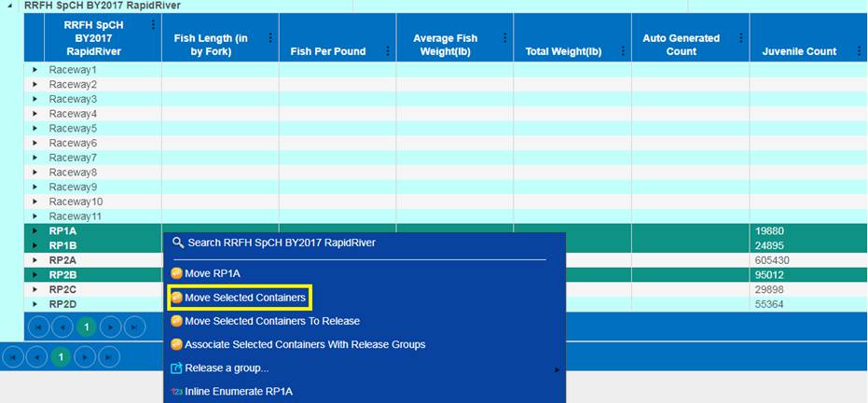Go to first page in inner grid pager
This screenshot has height=403, width=868.
click(38, 327)
